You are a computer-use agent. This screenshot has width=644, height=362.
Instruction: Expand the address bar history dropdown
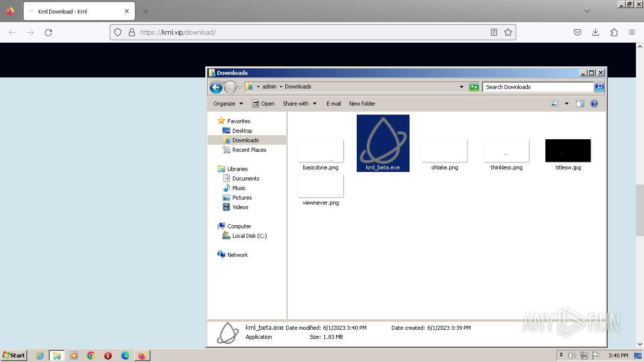(461, 86)
